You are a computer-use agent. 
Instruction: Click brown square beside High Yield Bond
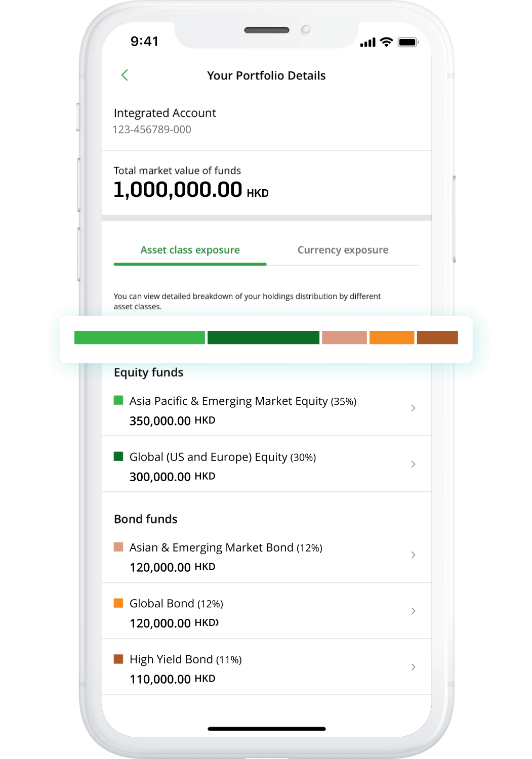tap(118, 659)
